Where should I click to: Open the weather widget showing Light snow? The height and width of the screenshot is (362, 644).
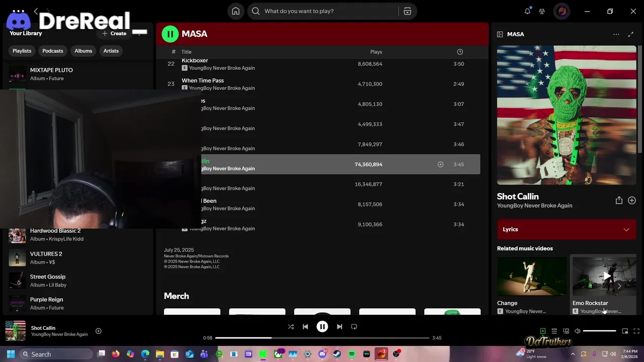pos(532,354)
